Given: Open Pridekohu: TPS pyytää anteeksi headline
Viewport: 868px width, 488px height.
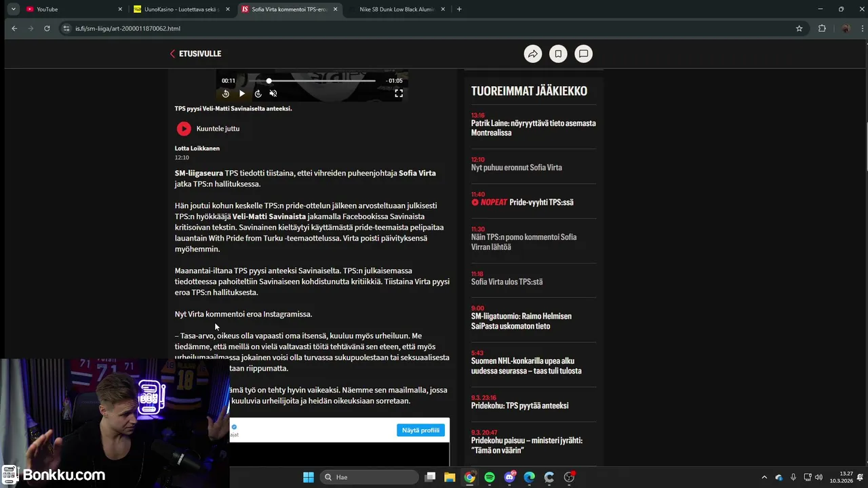Looking at the screenshot, I should point(519,405).
